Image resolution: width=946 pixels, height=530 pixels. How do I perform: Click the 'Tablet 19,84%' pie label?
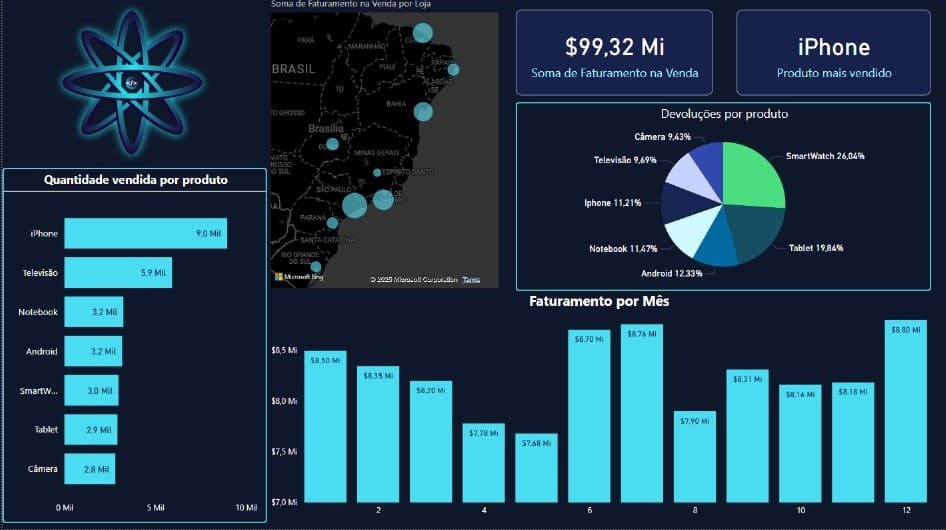tap(816, 247)
